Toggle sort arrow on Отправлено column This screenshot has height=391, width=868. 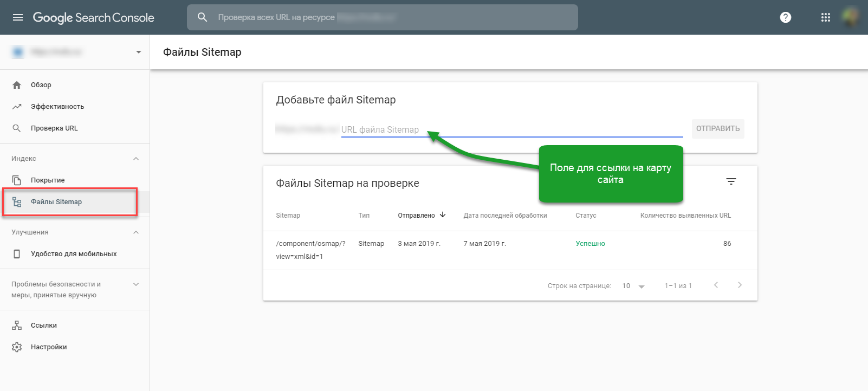click(443, 215)
